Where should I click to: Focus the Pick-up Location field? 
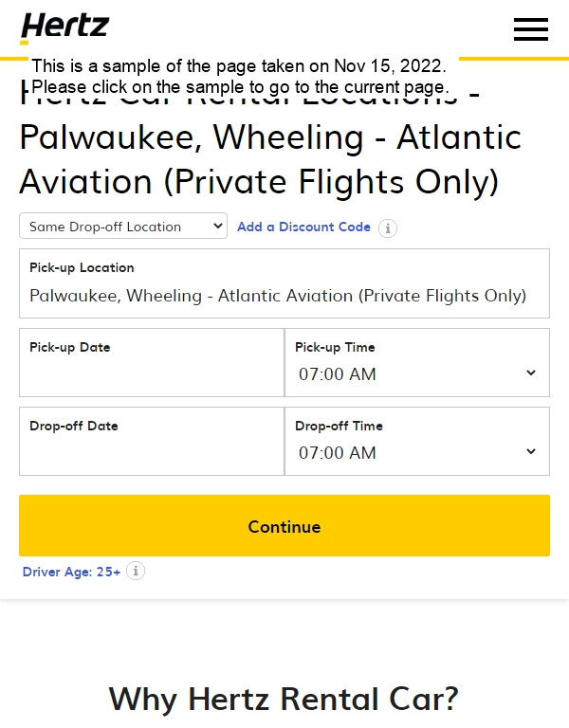[x=284, y=283]
